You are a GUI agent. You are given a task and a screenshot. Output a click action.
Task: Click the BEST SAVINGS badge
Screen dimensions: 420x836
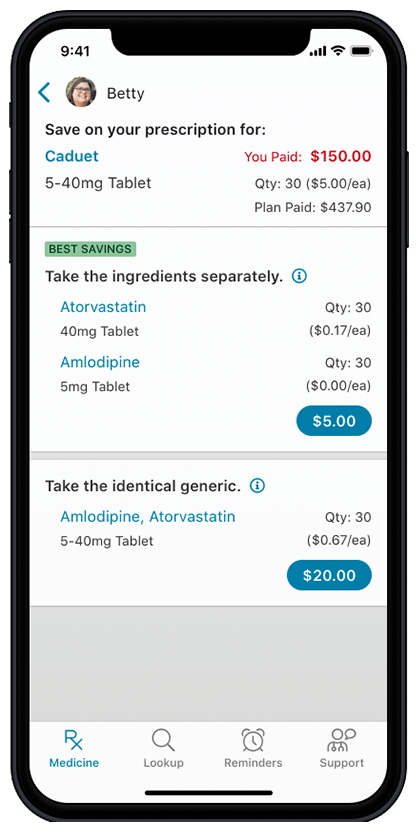click(90, 248)
